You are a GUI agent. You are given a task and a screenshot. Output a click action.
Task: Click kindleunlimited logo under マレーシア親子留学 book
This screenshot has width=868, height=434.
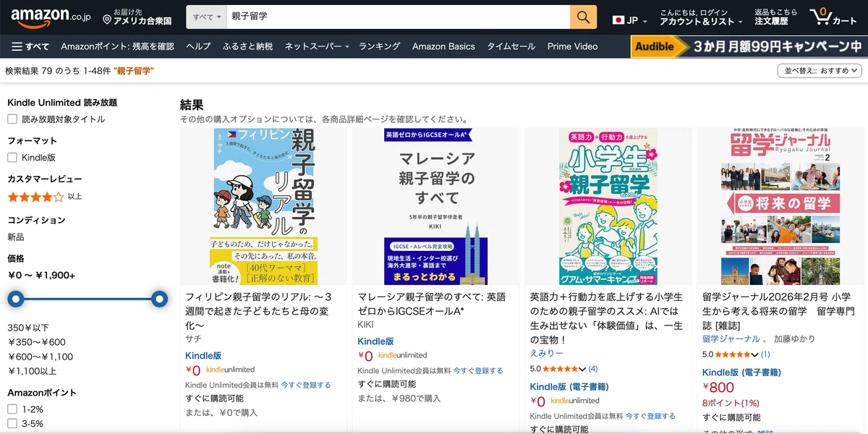(x=403, y=355)
